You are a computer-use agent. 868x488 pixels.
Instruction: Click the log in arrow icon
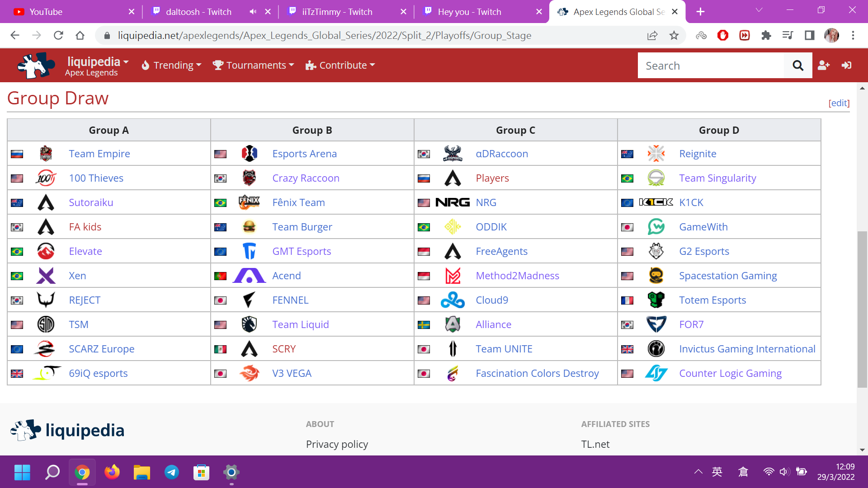click(x=847, y=66)
